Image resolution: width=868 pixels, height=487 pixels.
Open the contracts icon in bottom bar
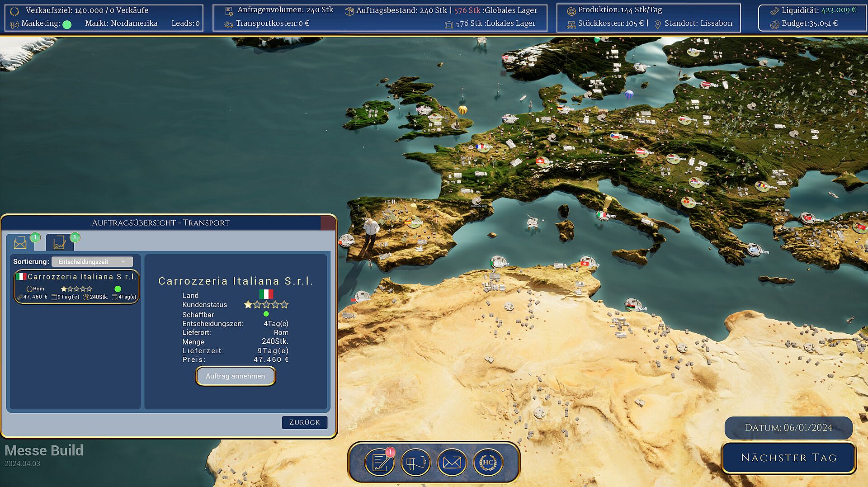click(x=379, y=463)
